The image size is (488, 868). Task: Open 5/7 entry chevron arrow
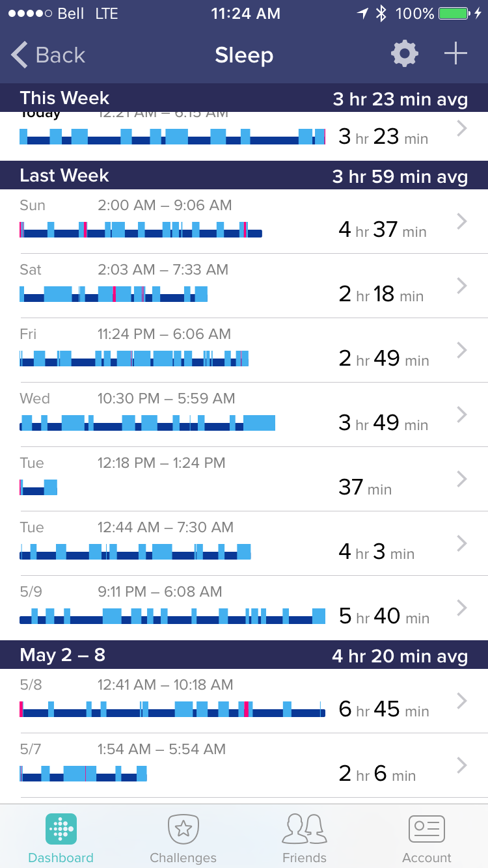462,765
